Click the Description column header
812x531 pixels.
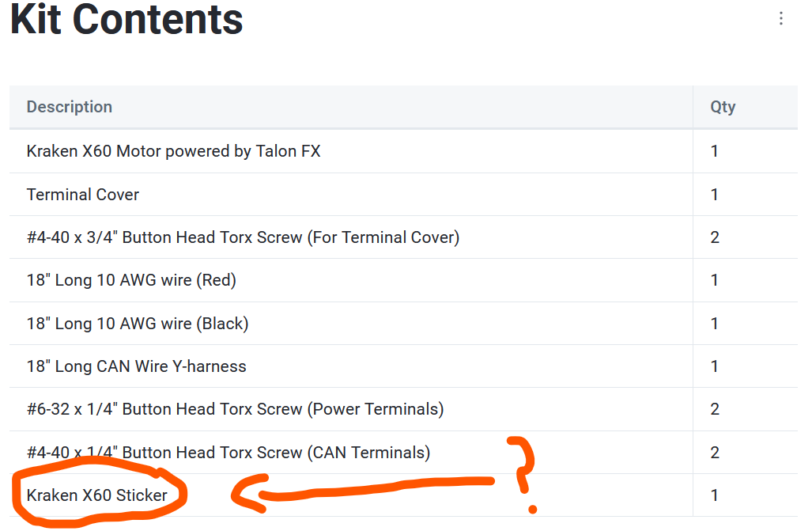[70, 107]
